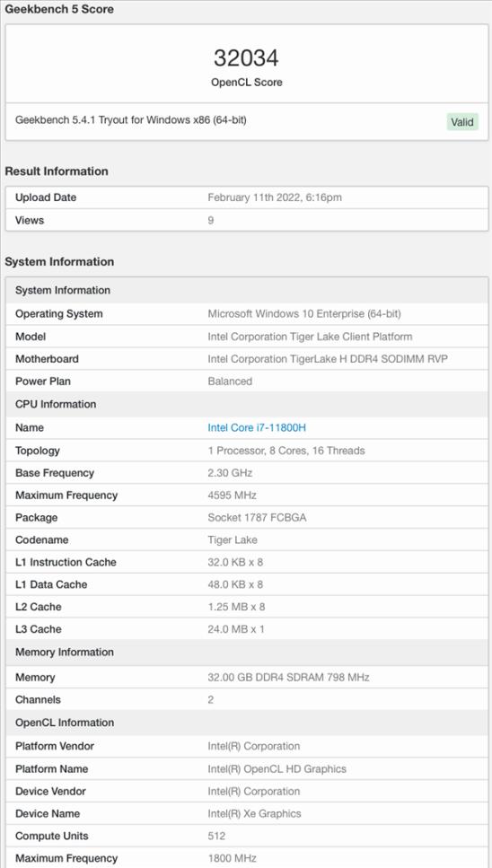492x868 pixels.
Task: Open the Intel Core i7-11800H link
Action: coord(256,427)
